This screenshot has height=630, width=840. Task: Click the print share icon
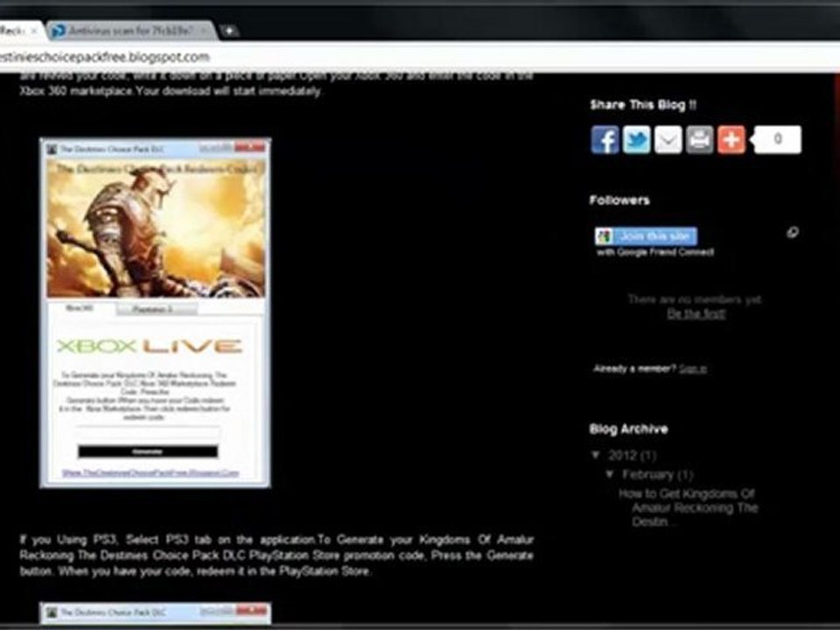pyautogui.click(x=700, y=140)
